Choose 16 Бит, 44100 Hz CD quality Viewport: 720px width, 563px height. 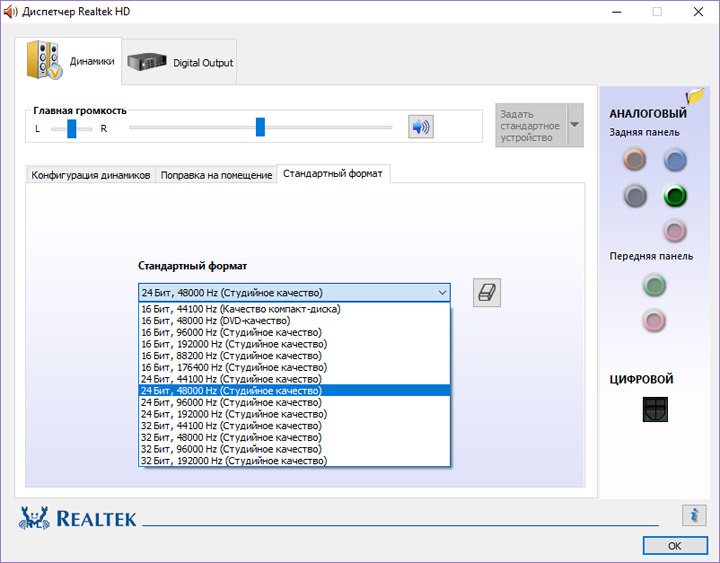coord(294,309)
